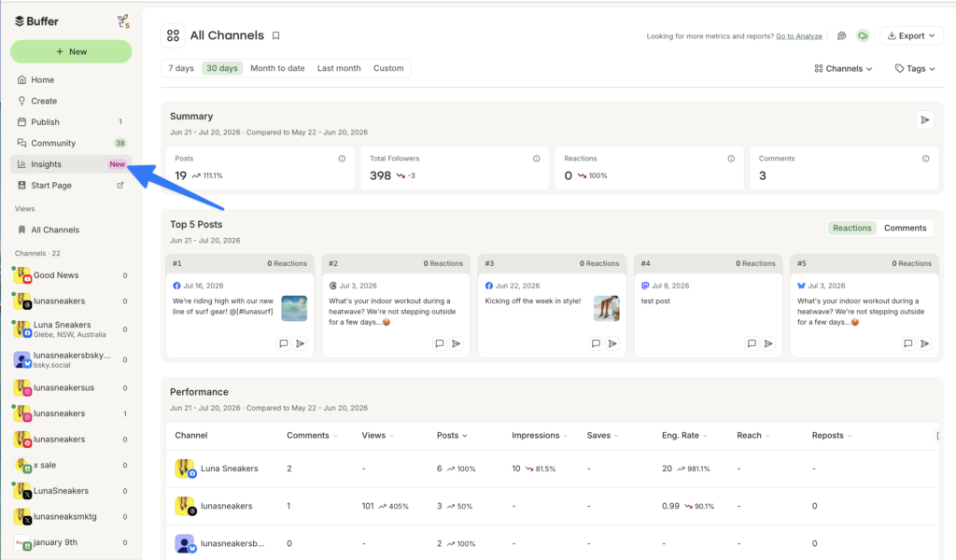
Task: Click the bookmark icon beside All Channels
Action: point(275,36)
